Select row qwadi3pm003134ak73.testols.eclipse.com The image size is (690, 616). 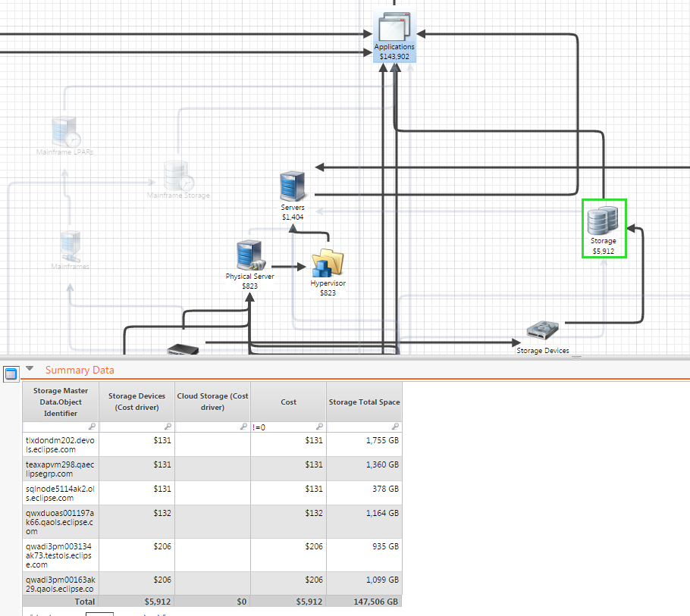pos(212,555)
